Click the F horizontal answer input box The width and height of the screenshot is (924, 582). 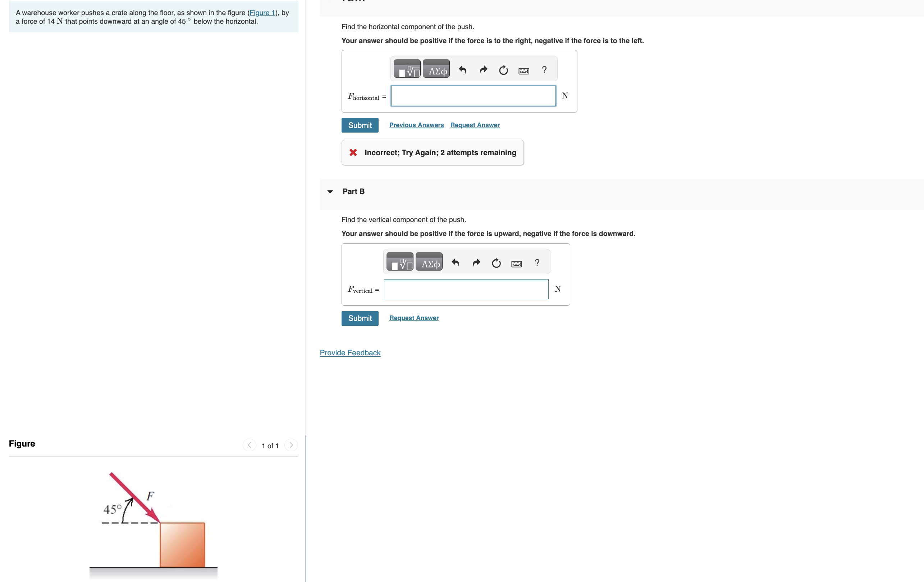(473, 96)
